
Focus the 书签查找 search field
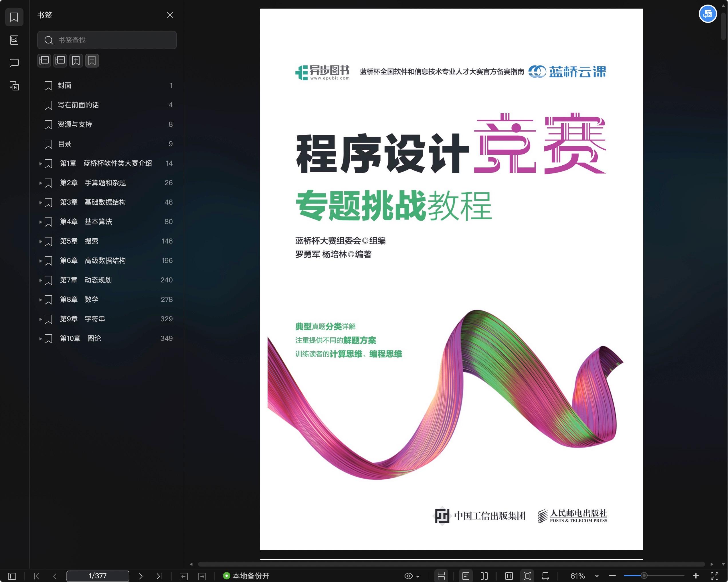pos(107,40)
